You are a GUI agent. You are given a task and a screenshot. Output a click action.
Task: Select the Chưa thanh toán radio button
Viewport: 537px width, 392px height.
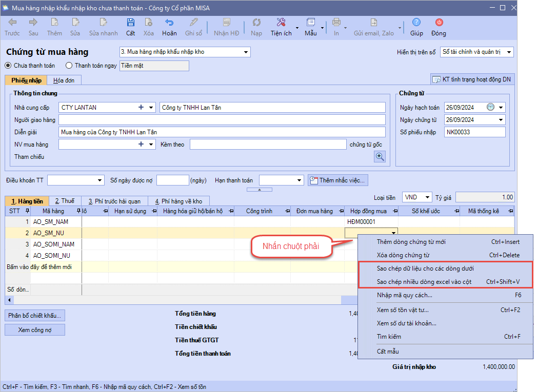pos(8,66)
